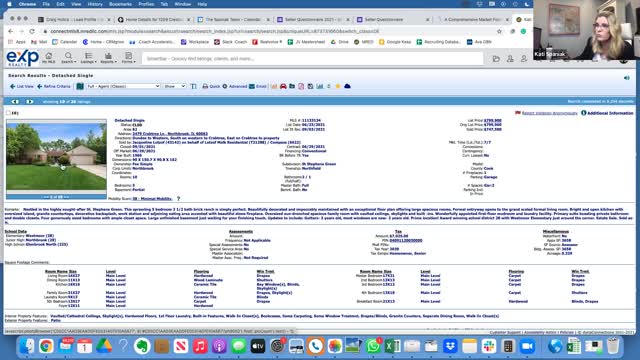Open the History menu in menu bar
This screenshot has width=640, height=360.
(x=95, y=4)
